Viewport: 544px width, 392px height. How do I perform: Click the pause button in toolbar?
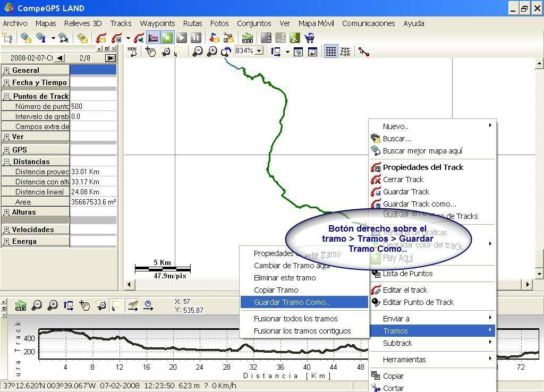coord(196,38)
